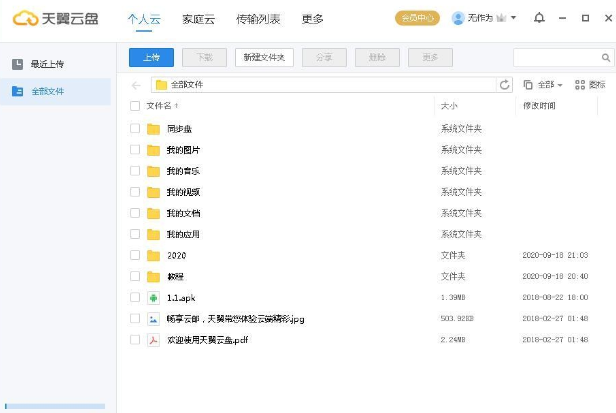
Task: Click into the search input field
Action: pos(557,58)
